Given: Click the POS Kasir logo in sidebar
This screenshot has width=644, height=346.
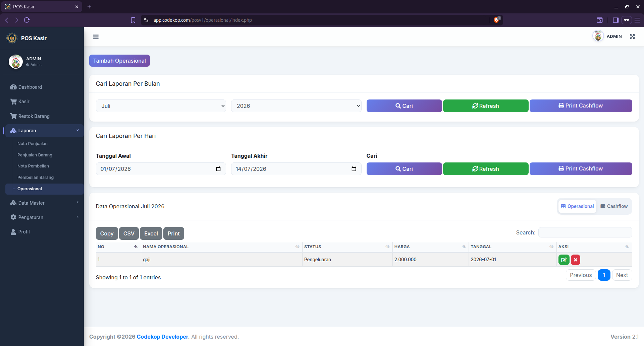Looking at the screenshot, I should tap(12, 38).
